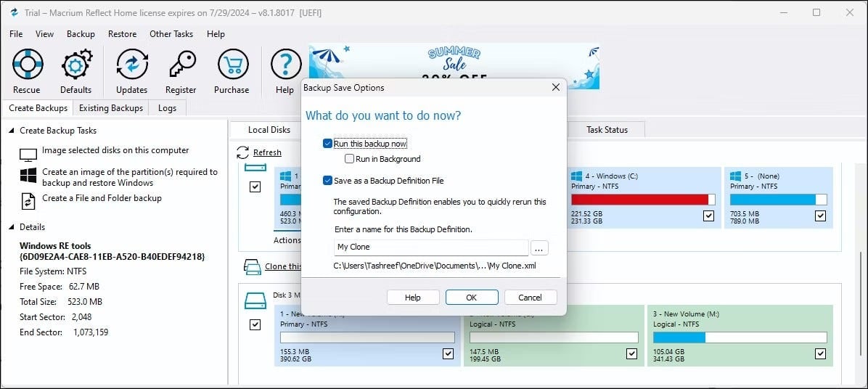This screenshot has height=389, width=868.
Task: Open the Purchase cart icon
Action: [x=232, y=64]
